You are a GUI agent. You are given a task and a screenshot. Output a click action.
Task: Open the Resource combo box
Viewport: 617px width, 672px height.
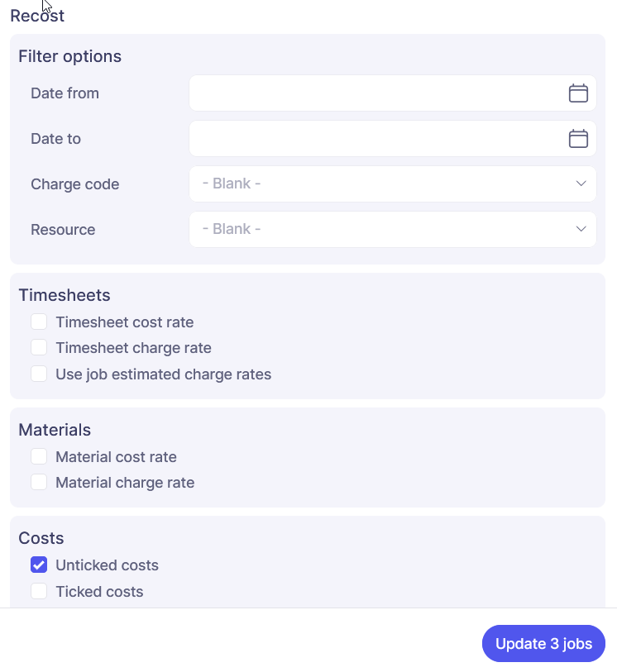[x=380, y=229]
